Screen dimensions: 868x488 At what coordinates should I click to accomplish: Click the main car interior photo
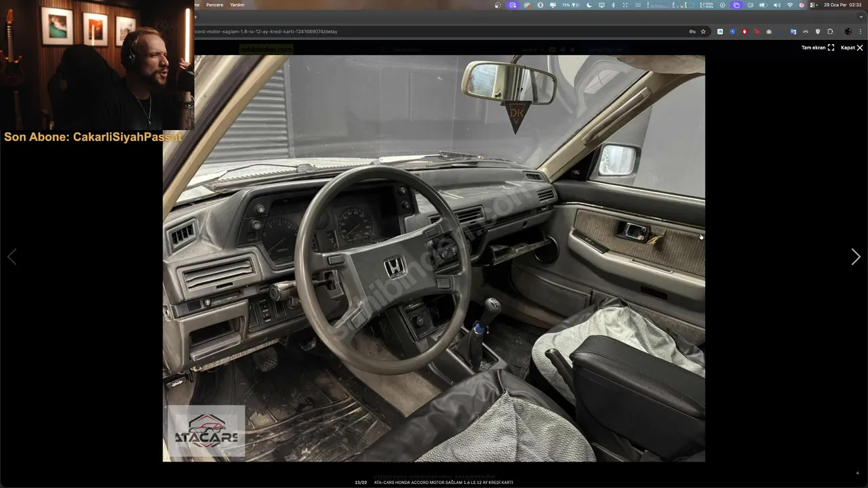click(x=434, y=258)
